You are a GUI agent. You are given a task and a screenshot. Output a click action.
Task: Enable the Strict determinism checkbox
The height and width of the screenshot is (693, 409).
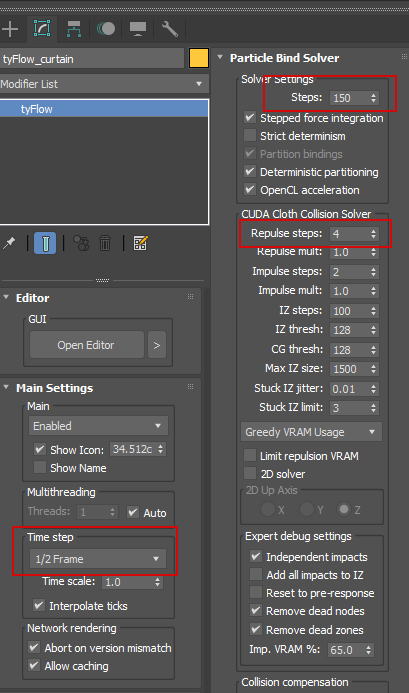[x=250, y=135]
